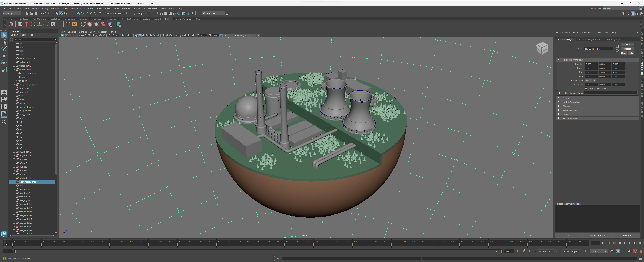Switch to aiSkyDomeLightShape1 tab
Screen dimensions: 644x262
coord(590,39)
